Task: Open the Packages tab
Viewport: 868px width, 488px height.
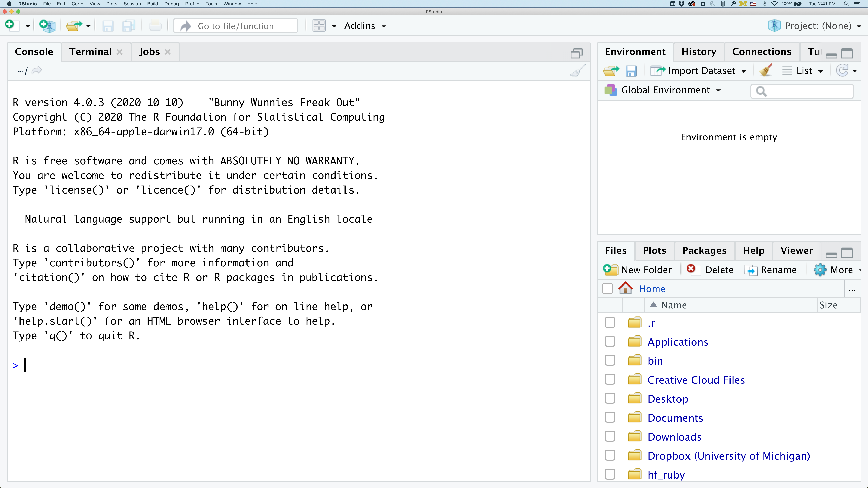Action: click(x=704, y=251)
